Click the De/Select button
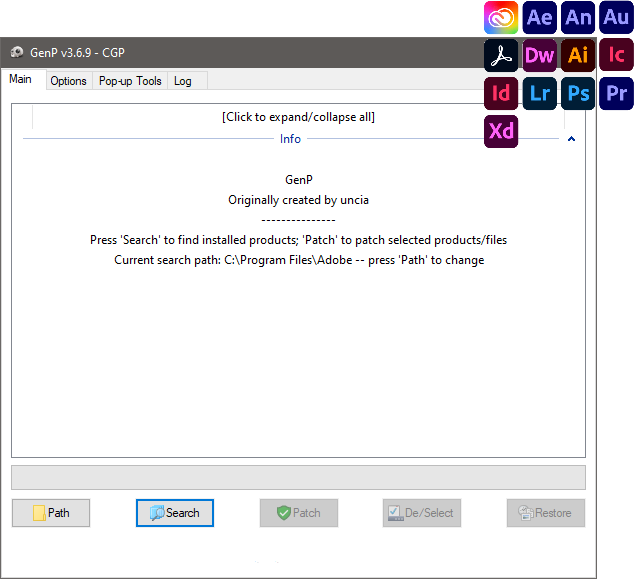The image size is (635, 579). (x=422, y=513)
